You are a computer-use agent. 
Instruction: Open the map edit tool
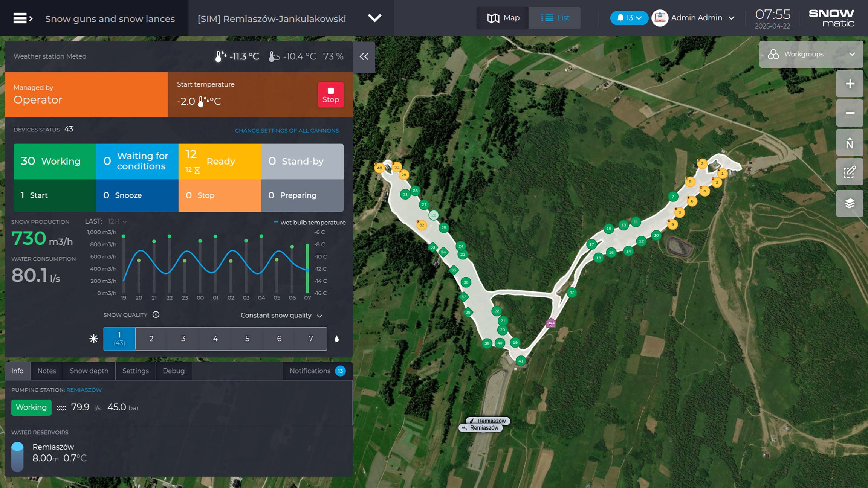850,172
